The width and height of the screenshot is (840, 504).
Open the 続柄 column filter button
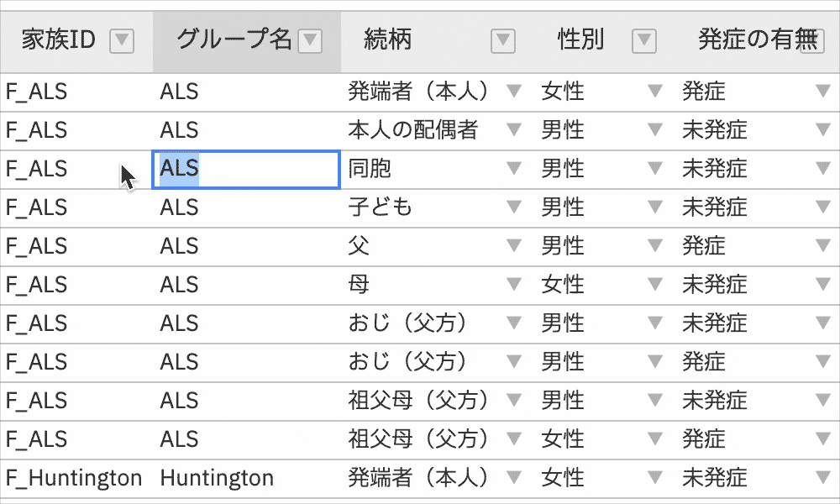(x=502, y=40)
